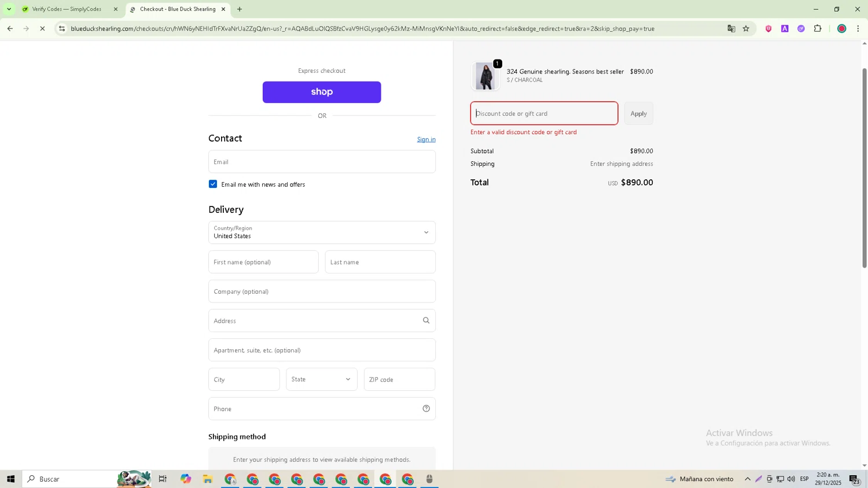Focus the Apartment, suite, etc. field

pos(322,350)
